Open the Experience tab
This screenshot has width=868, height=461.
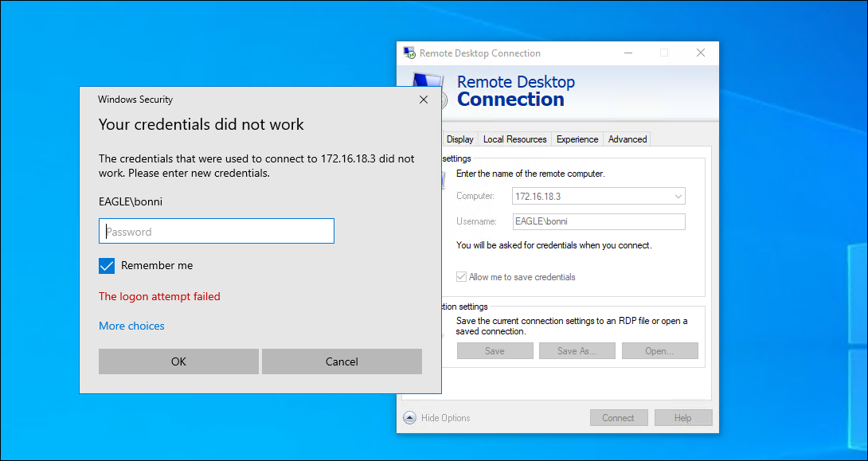coord(577,139)
